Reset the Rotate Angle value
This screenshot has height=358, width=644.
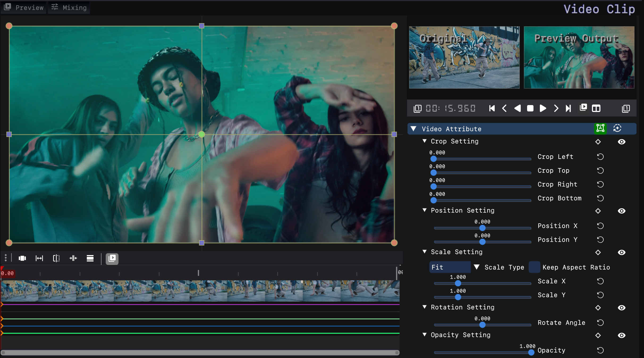(600, 323)
